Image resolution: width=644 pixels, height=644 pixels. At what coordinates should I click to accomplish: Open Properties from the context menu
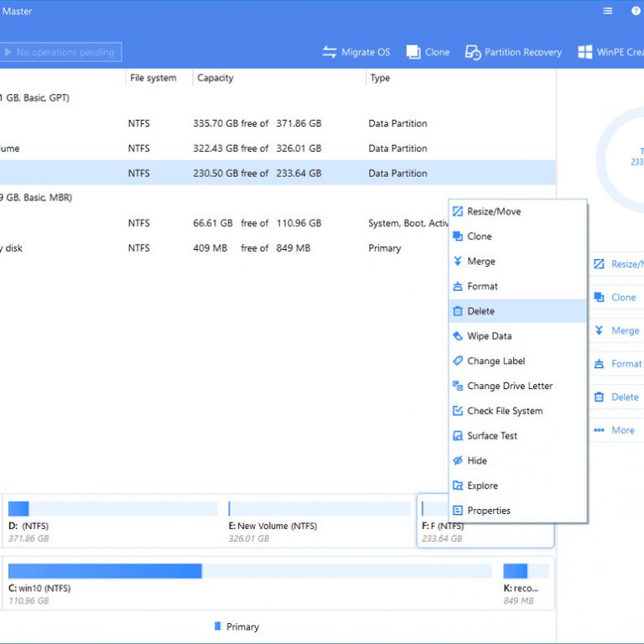point(517,511)
